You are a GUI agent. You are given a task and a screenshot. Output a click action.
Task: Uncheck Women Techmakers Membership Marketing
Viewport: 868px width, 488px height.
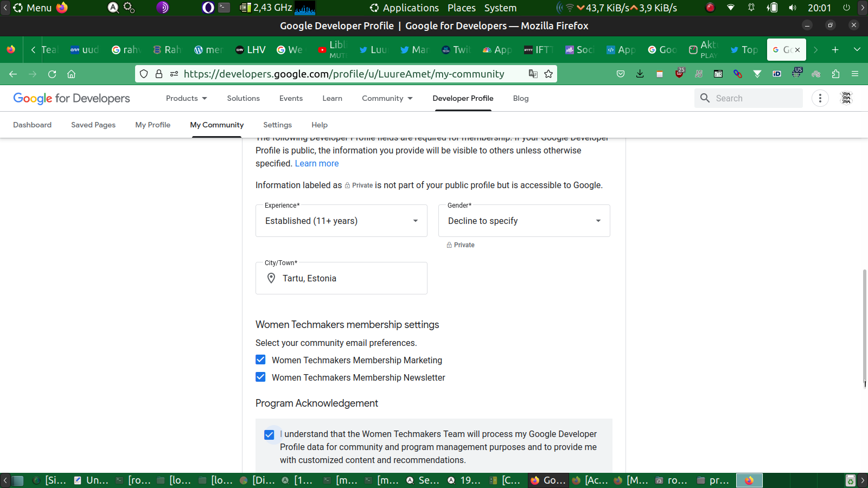pyautogui.click(x=260, y=359)
